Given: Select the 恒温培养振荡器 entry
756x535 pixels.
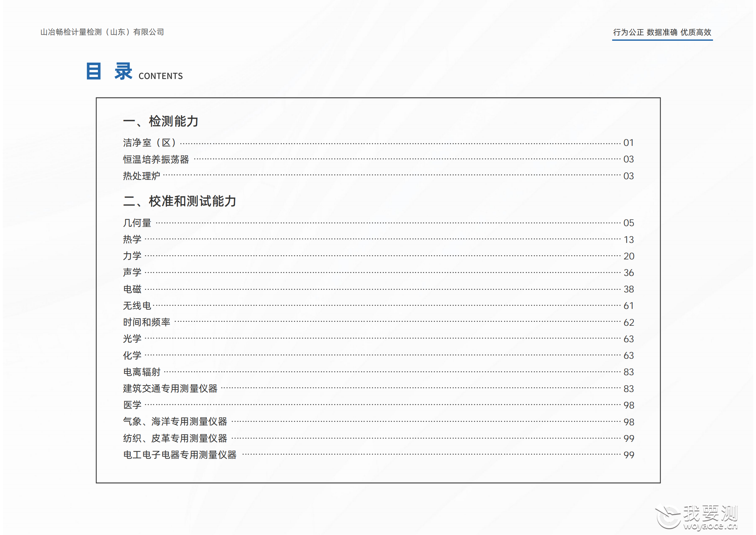Looking at the screenshot, I should [378, 159].
